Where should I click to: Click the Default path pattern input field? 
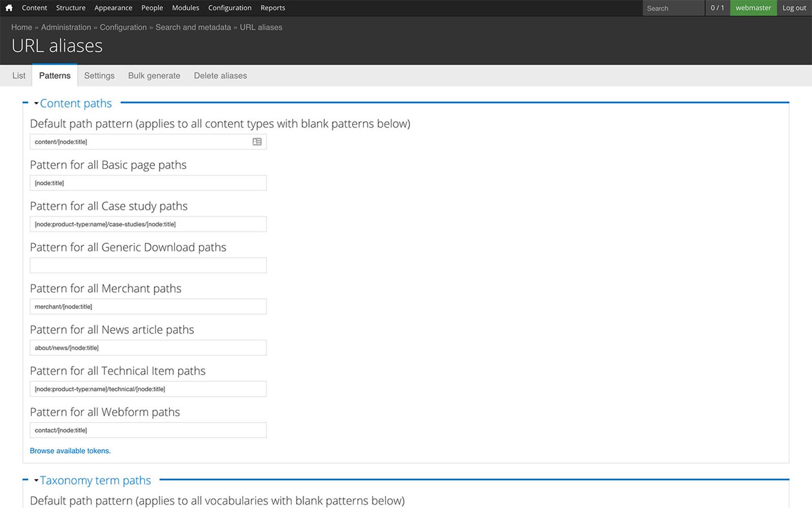tap(148, 142)
